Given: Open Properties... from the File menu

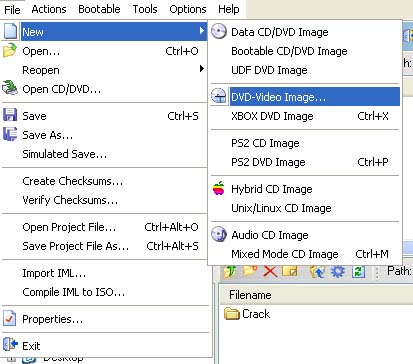Looking at the screenshot, I should pyautogui.click(x=104, y=319).
